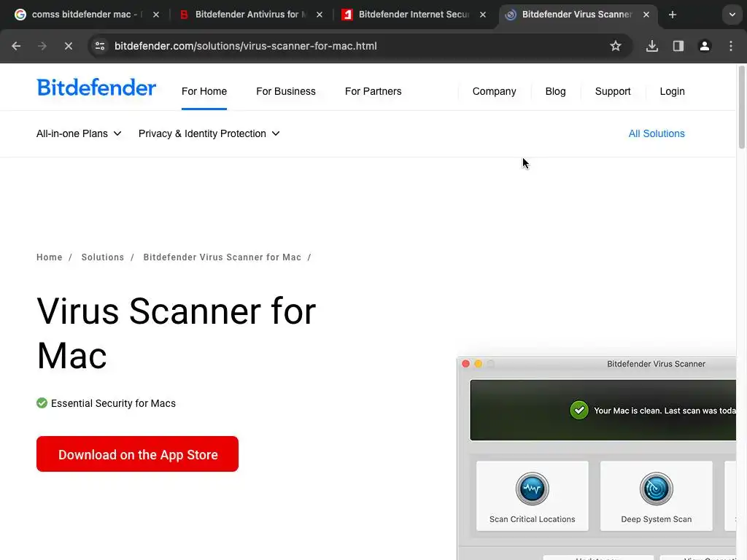Click Bitdefender Virus Scanner for Mac breadcrumb
This screenshot has height=560, width=747.
click(222, 257)
